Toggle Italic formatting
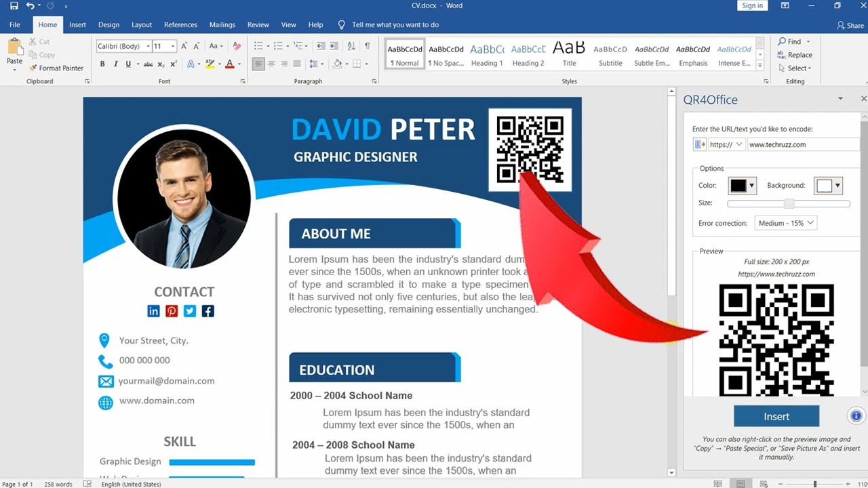This screenshot has height=488, width=868. pyautogui.click(x=116, y=64)
